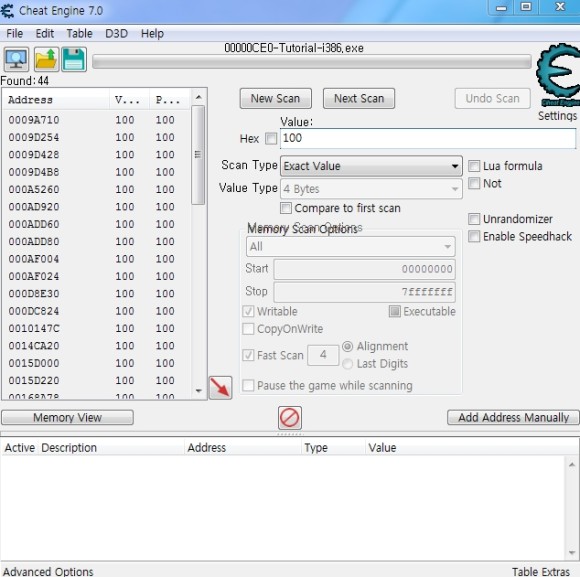Check the CopyOnWrite checkbox
580x577 pixels.
pyautogui.click(x=248, y=329)
